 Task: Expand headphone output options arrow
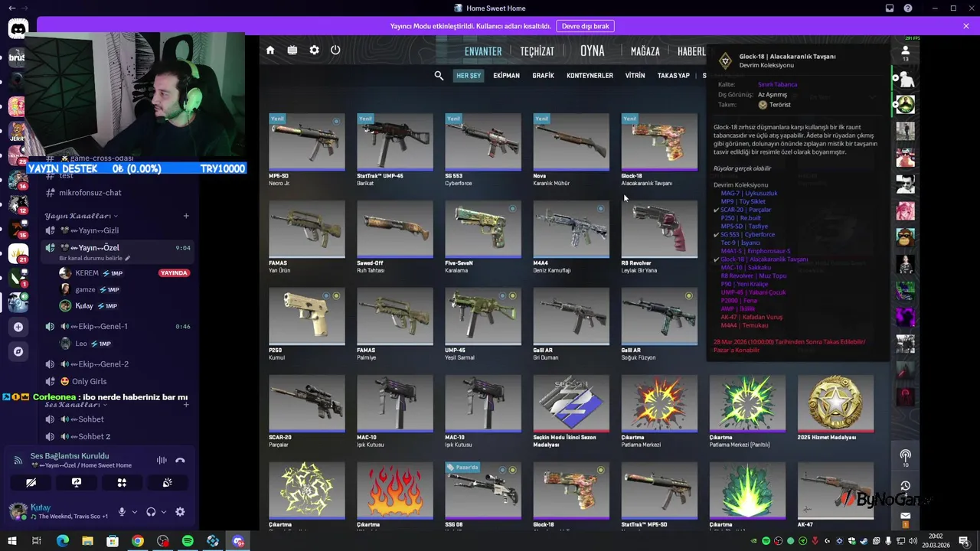coord(164,512)
